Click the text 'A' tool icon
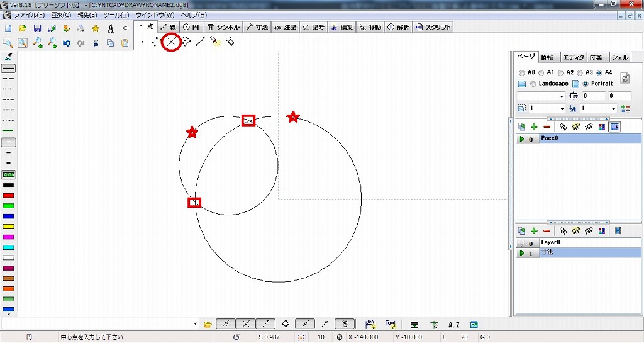Image resolution: width=644 pixels, height=343 pixels. tap(110, 28)
